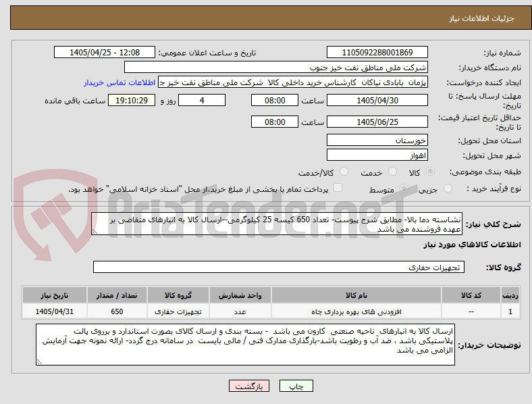Click the cell افزودنی های بهره برداری چاه
The height and width of the screenshot is (404, 532).
(356, 311)
